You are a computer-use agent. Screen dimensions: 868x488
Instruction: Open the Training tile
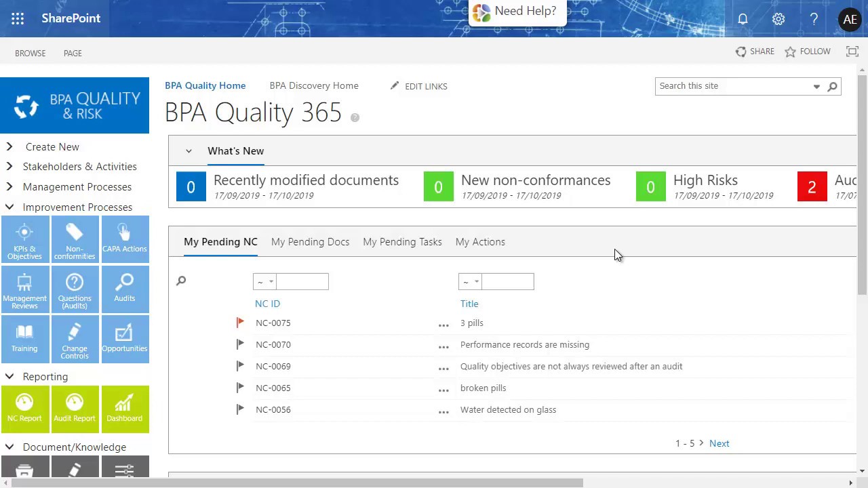24,339
